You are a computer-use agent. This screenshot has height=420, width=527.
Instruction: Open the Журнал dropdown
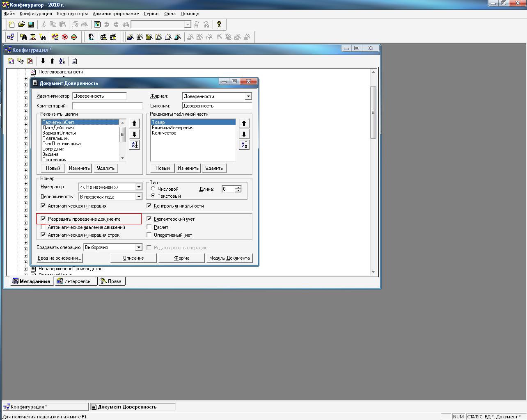tap(248, 96)
